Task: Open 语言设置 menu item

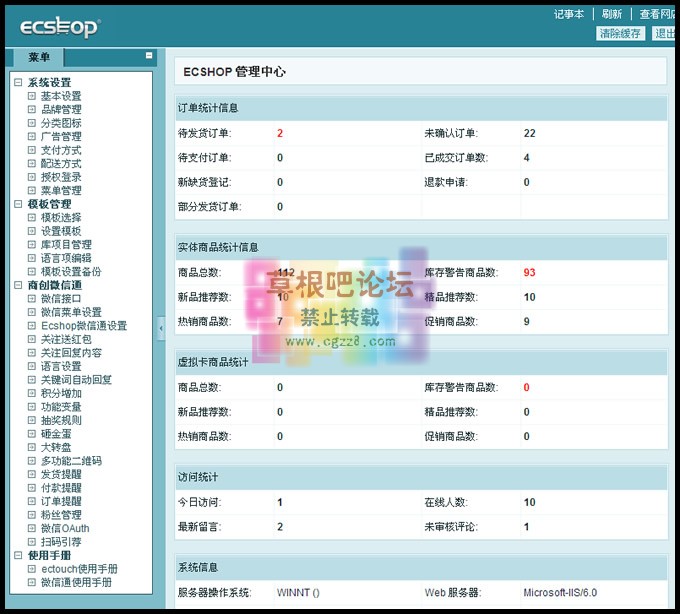Action: point(61,366)
